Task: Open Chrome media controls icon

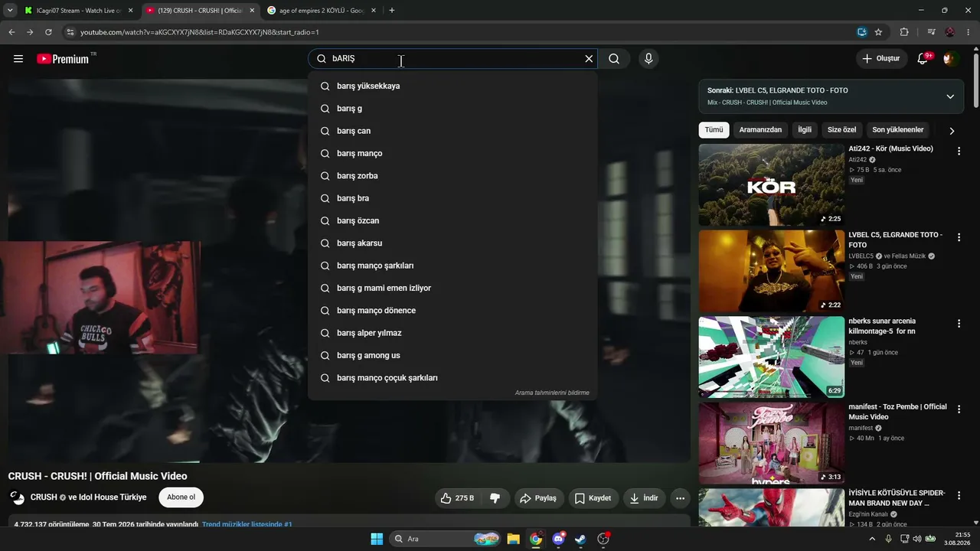Action: pos(931,32)
